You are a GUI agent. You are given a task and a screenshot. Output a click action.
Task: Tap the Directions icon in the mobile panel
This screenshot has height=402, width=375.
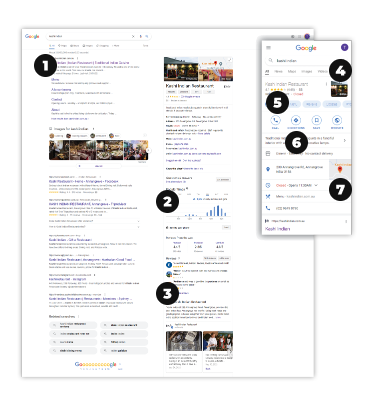296,120
